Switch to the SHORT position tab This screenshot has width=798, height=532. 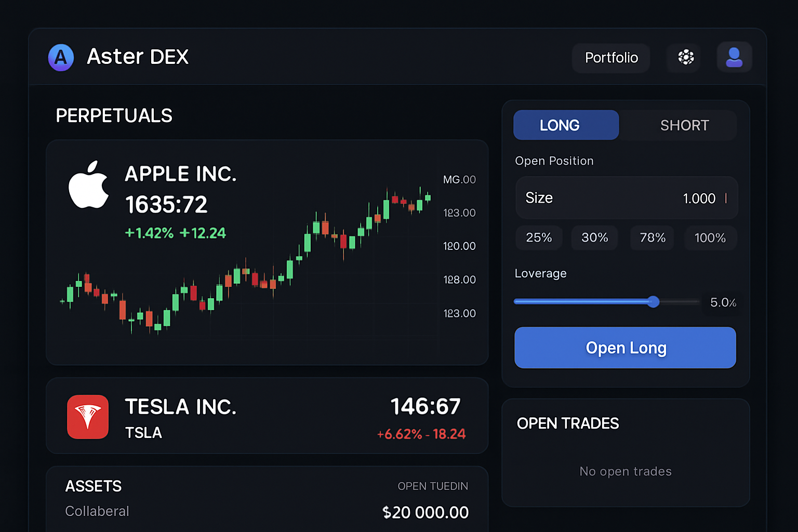click(x=684, y=125)
